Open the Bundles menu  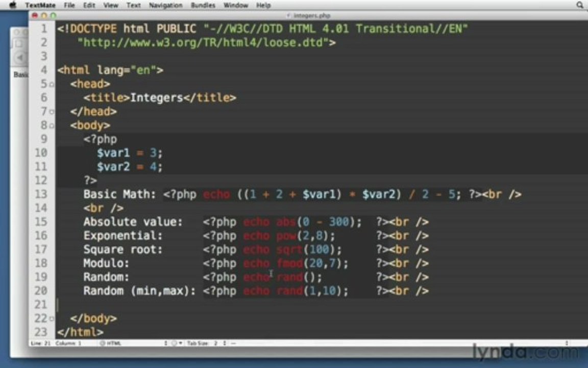tap(203, 5)
